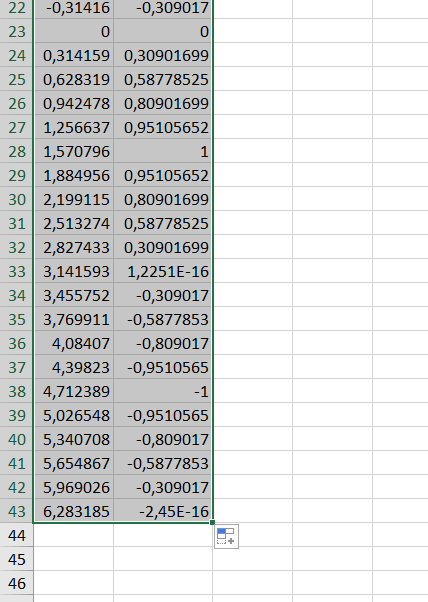Click cell containing 1,570796
428x602 pixels.
(74, 151)
